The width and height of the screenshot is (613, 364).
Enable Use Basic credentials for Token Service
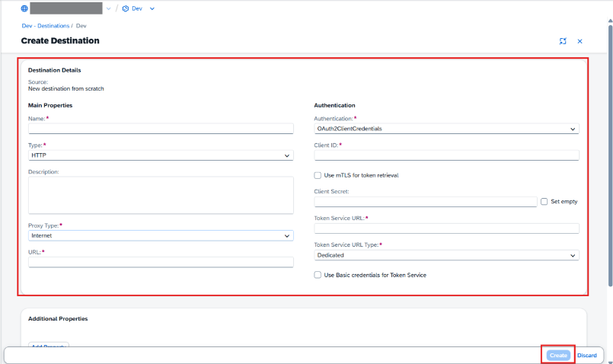click(318, 275)
